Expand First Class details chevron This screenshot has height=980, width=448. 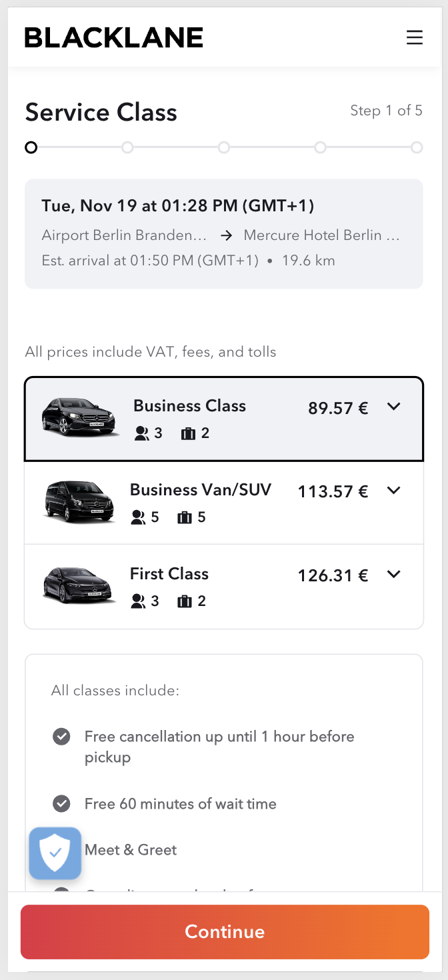(x=394, y=574)
